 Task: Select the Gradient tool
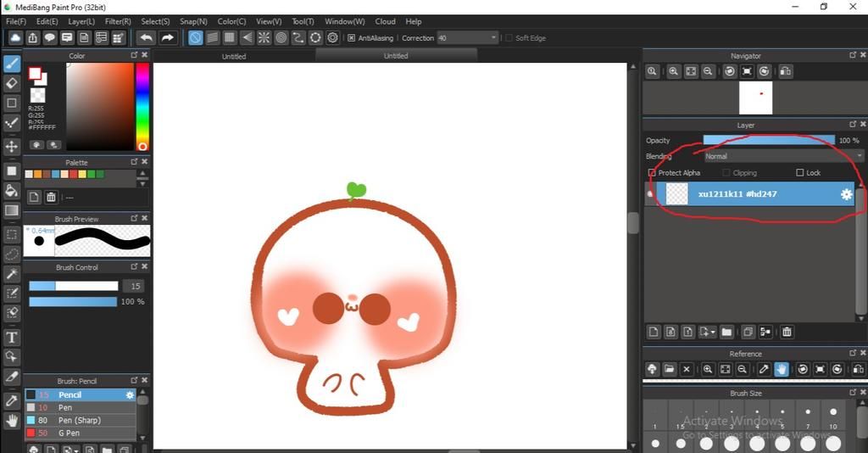[12, 210]
